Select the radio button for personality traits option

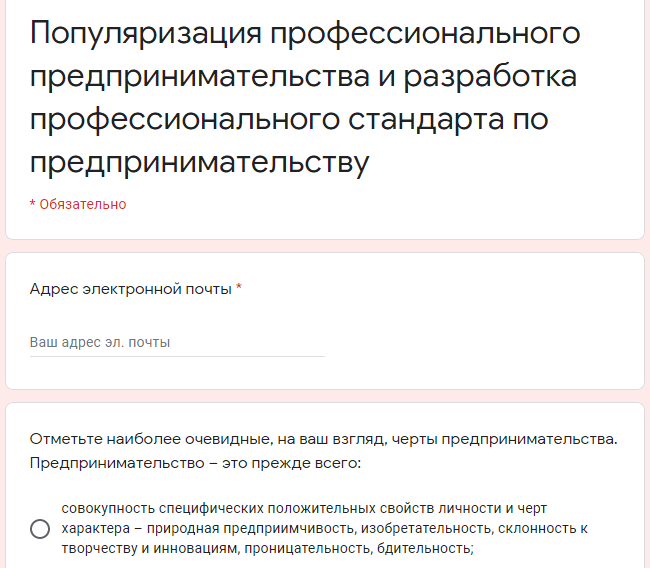click(40, 529)
